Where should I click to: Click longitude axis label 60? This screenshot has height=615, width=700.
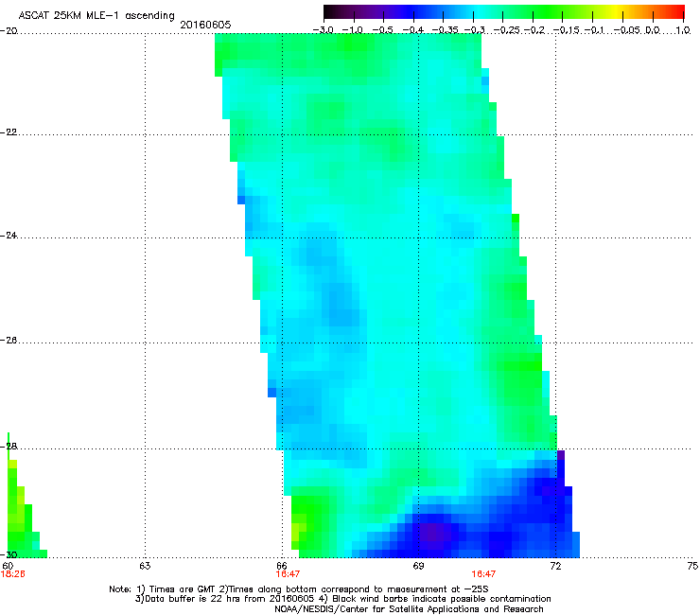coord(8,566)
